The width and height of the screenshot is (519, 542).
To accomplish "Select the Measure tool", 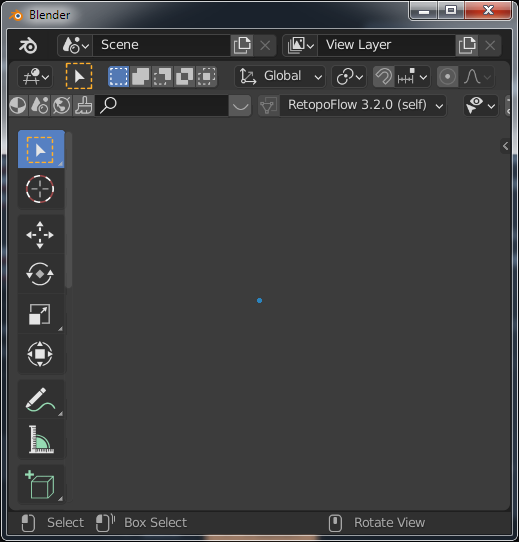I will click(41, 439).
